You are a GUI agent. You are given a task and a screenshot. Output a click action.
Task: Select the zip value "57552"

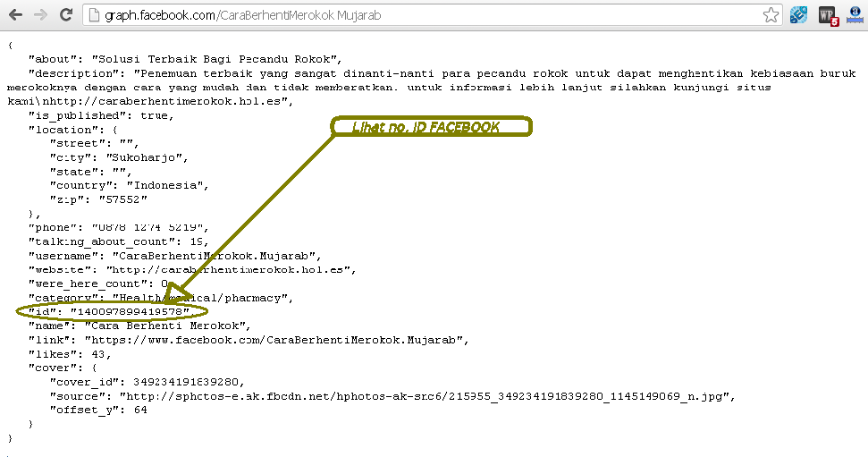coord(122,199)
